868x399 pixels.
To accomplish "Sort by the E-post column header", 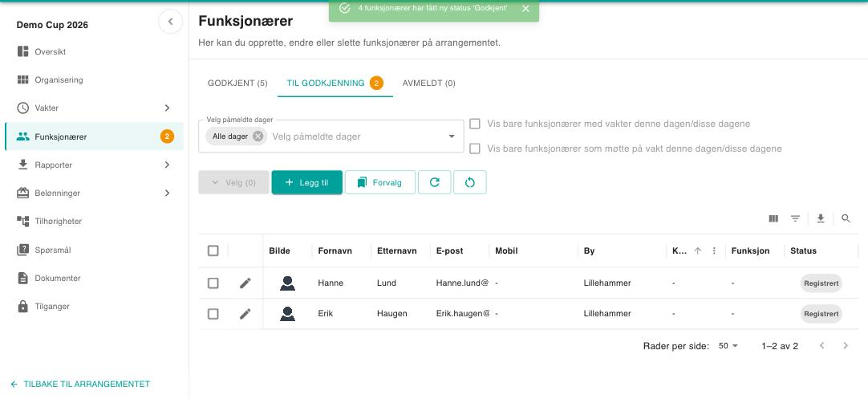I will [449, 251].
